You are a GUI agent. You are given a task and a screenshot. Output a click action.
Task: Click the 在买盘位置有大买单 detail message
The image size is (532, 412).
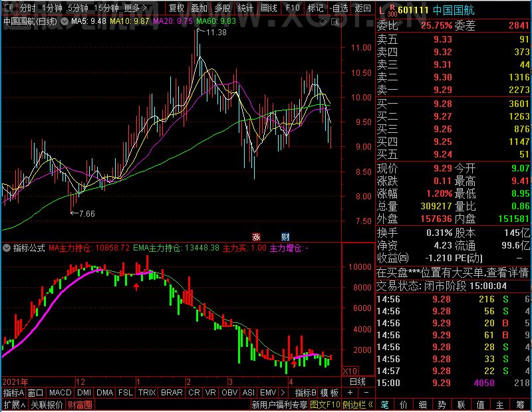tap(453, 272)
